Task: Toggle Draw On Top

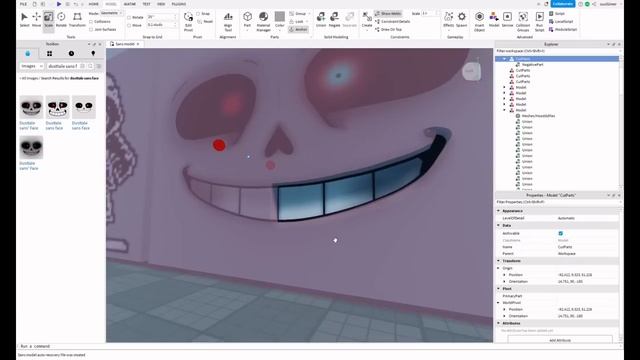Action: (388, 29)
